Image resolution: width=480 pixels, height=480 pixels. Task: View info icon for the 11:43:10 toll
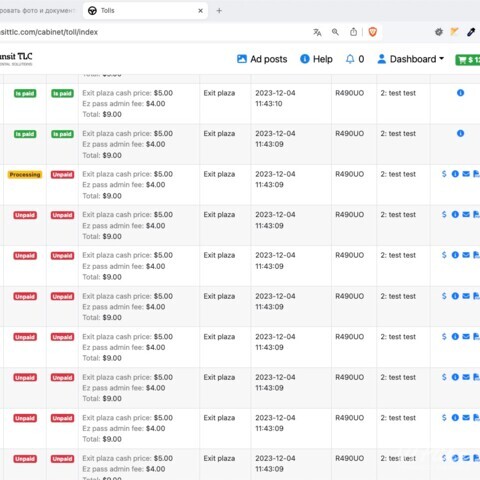coord(460,93)
